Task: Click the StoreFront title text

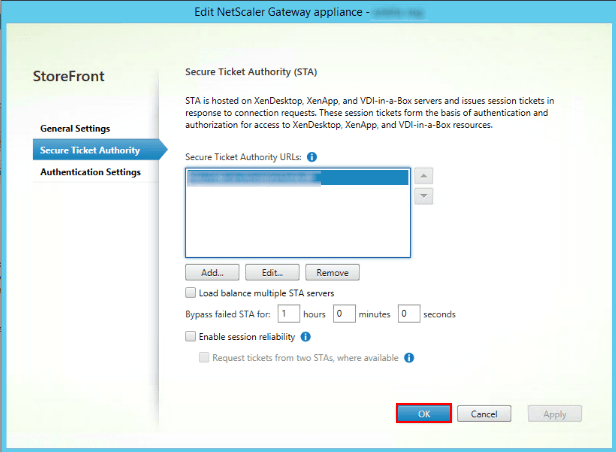Action: click(69, 76)
